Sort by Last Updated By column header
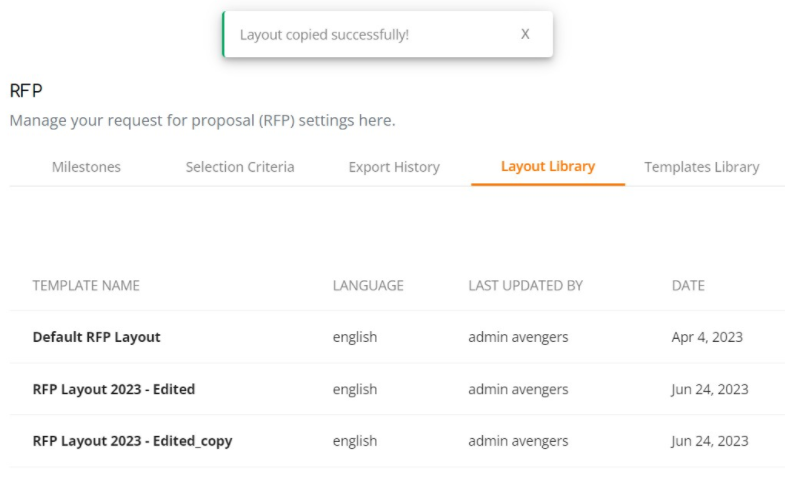 [525, 285]
